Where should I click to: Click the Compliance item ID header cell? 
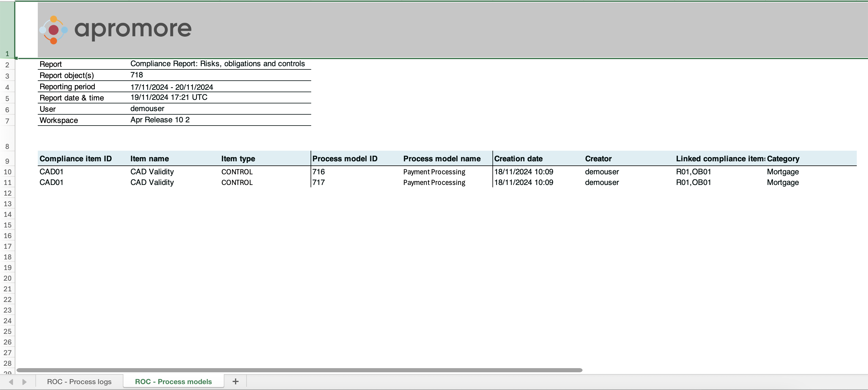76,159
